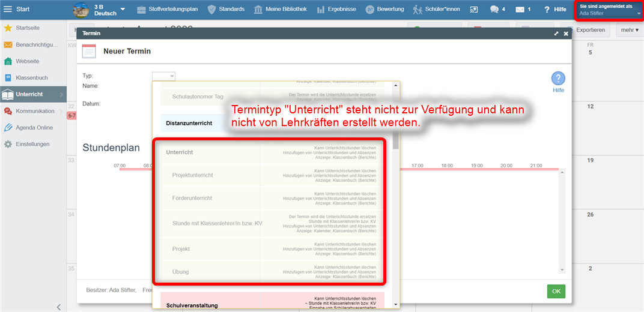
Task: Click the Webseite house icon
Action: pos(8,61)
